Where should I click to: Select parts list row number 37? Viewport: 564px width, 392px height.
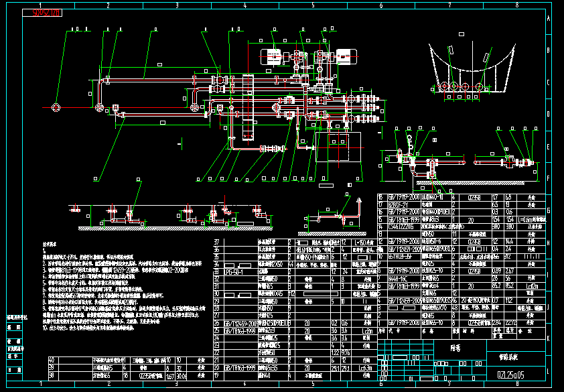(216, 241)
